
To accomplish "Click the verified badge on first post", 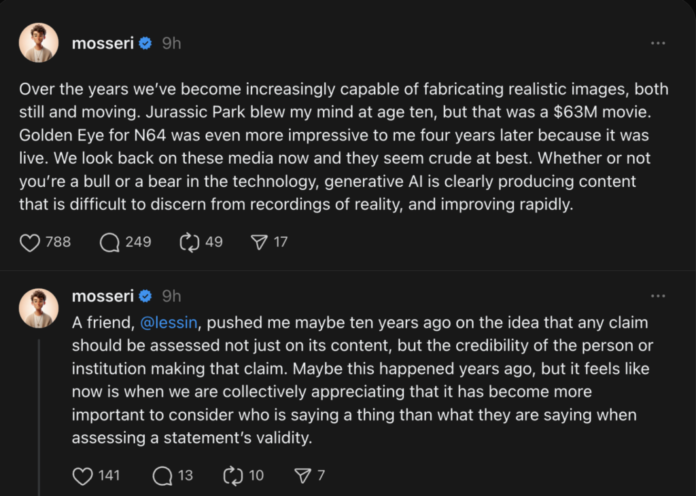I will (145, 44).
